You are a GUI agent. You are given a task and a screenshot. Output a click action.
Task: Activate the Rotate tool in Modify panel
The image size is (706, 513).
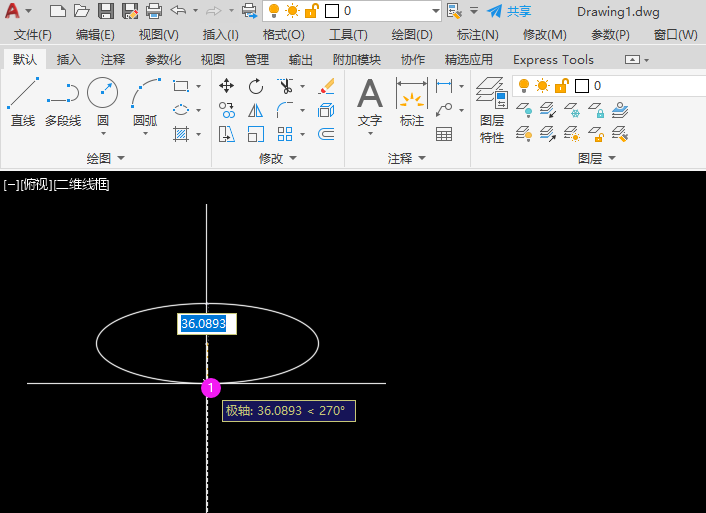(256, 87)
